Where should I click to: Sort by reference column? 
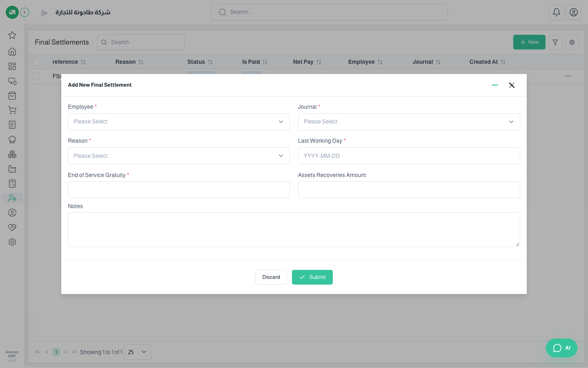point(69,62)
